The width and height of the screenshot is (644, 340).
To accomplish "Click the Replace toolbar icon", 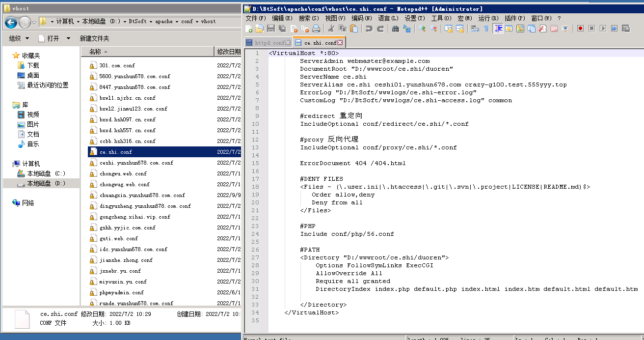I will (x=407, y=28).
